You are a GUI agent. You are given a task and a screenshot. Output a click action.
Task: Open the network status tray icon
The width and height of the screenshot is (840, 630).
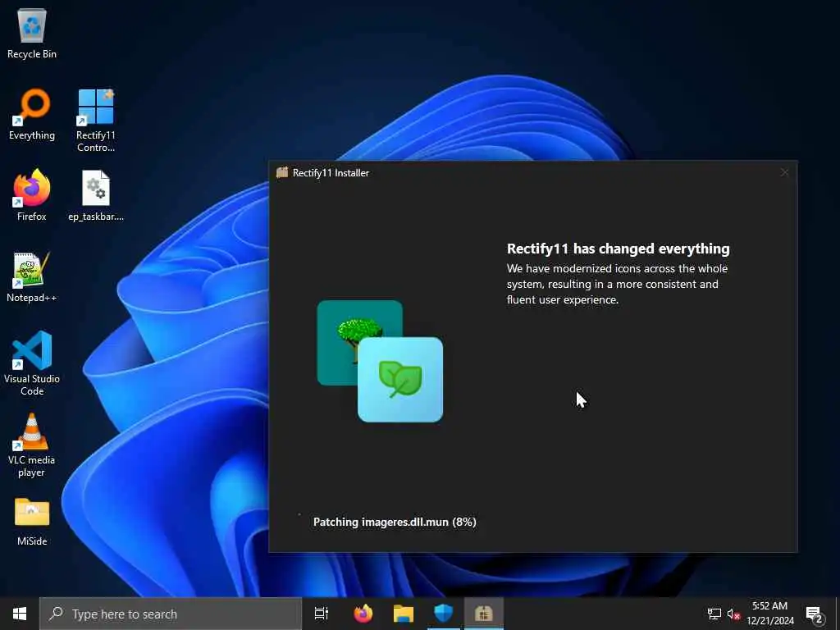click(x=714, y=614)
